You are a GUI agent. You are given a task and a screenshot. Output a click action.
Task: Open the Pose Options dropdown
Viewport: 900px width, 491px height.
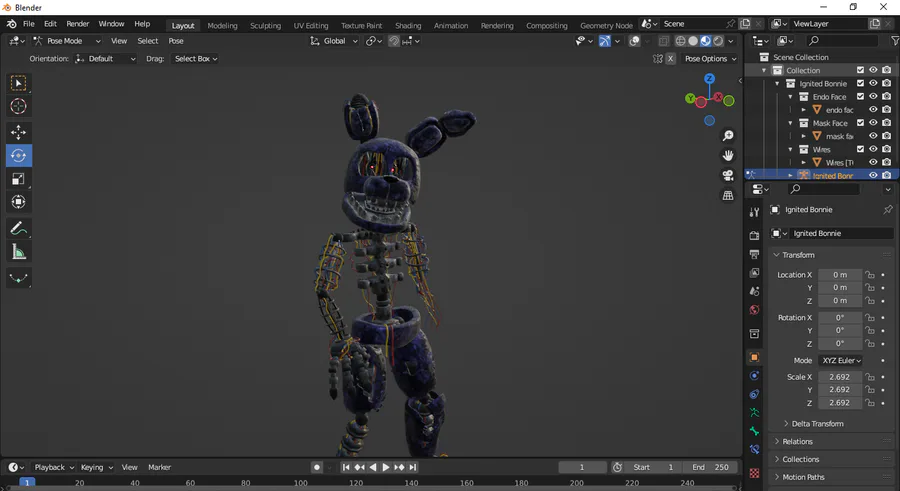pyautogui.click(x=709, y=59)
